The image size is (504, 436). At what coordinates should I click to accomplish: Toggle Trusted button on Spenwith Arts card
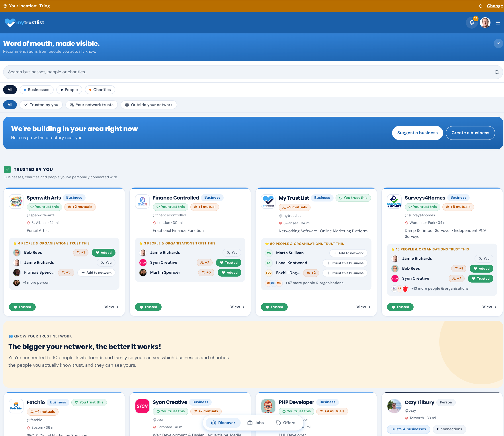click(22, 307)
